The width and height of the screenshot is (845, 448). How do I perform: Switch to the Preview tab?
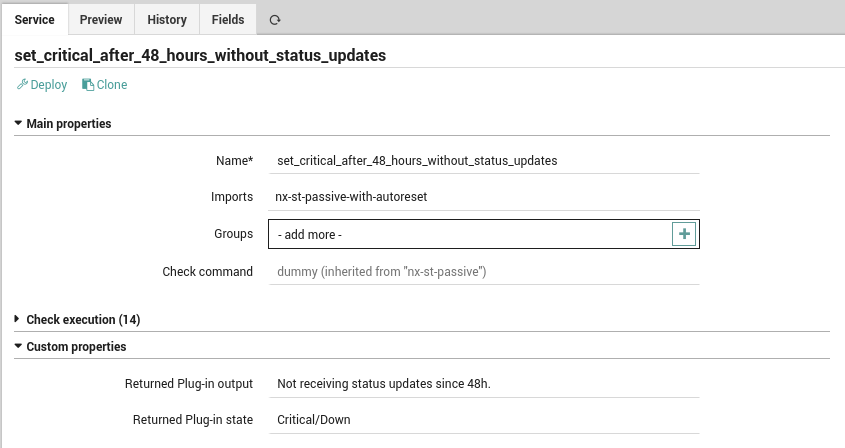[101, 19]
